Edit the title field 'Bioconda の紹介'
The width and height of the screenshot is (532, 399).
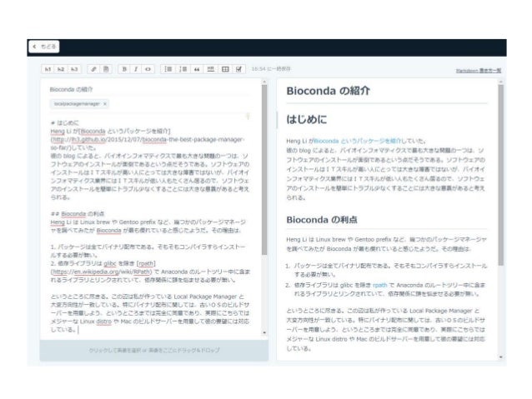point(149,89)
